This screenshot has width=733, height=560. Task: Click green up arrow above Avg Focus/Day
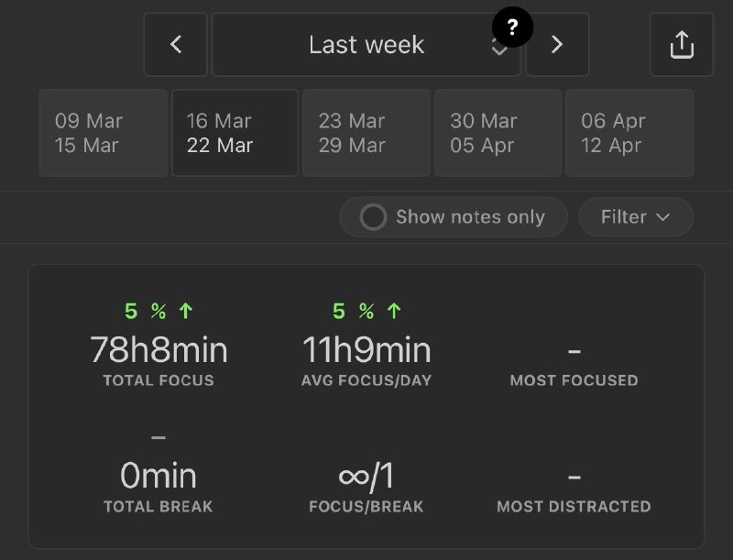[394, 312]
